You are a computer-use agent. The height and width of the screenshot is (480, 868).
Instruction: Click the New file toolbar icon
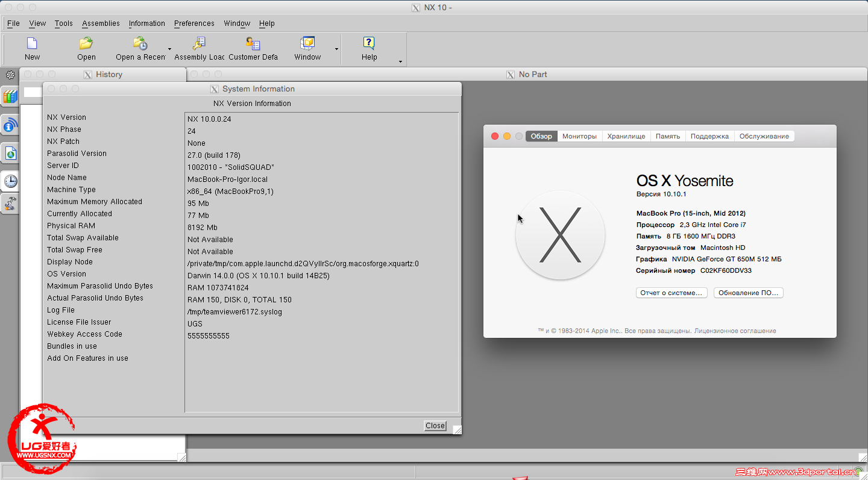32,43
